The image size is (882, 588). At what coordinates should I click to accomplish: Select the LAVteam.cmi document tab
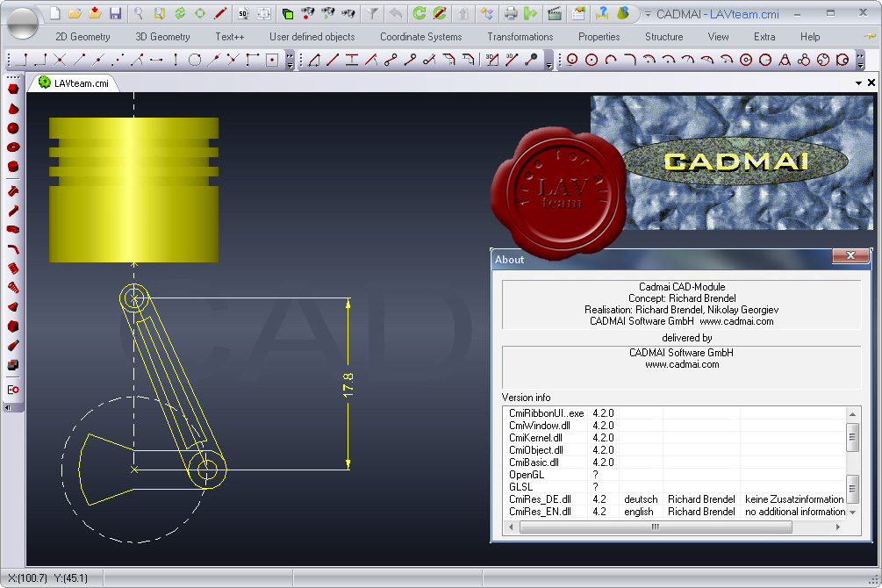74,83
